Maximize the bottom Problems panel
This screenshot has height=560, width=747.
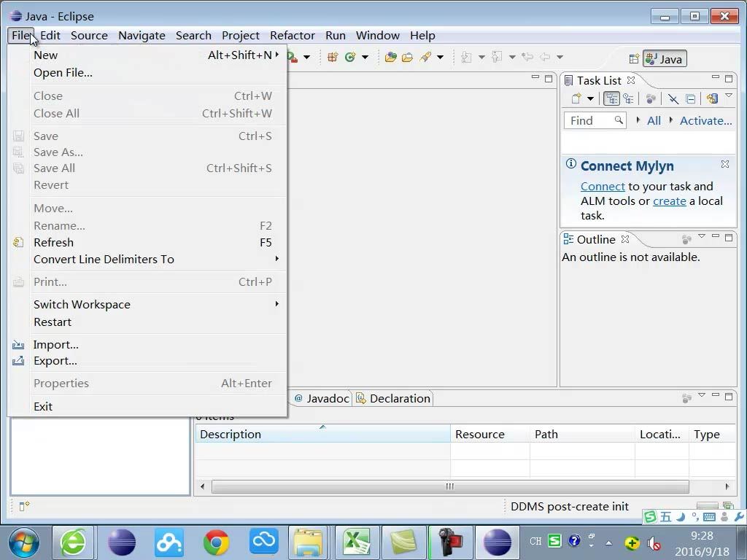tap(729, 397)
